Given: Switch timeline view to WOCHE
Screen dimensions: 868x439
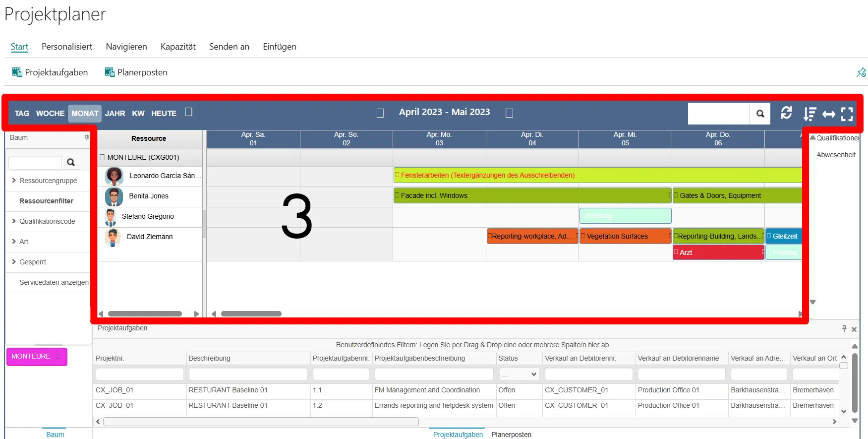Looking at the screenshot, I should pos(50,114).
